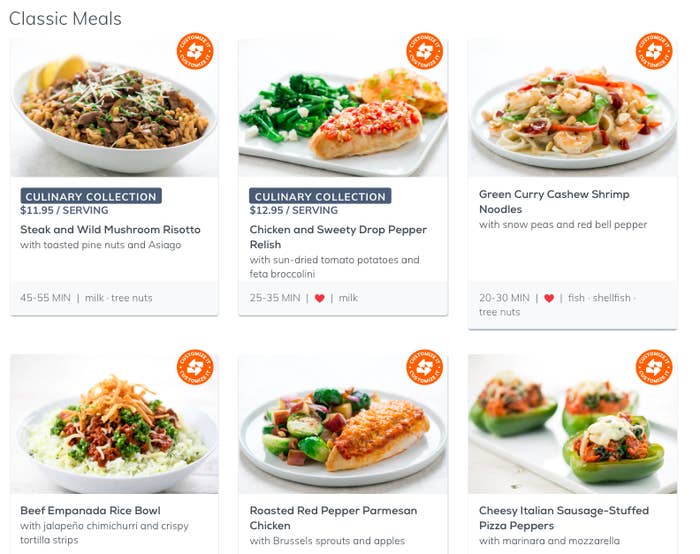
Task: Open the Sausage-Stuffed Pizza Peppers photo
Action: point(573,424)
